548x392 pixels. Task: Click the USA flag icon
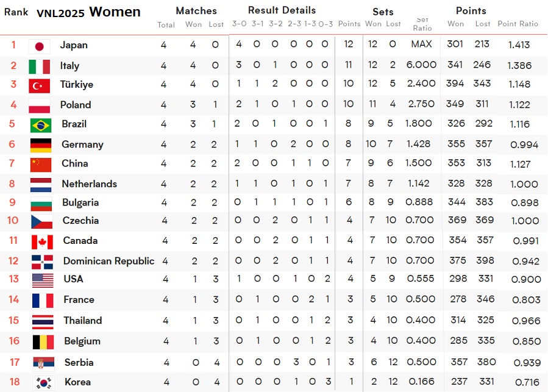click(x=43, y=280)
